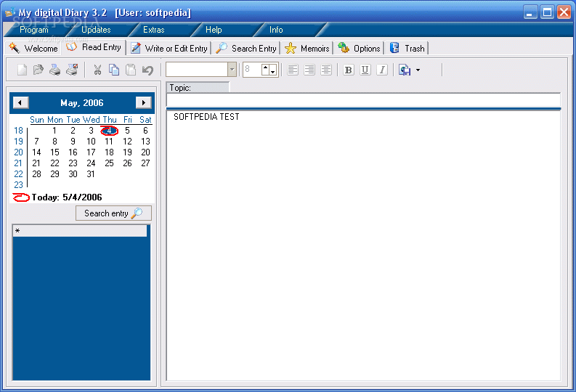Open the Info menu

tap(276, 30)
